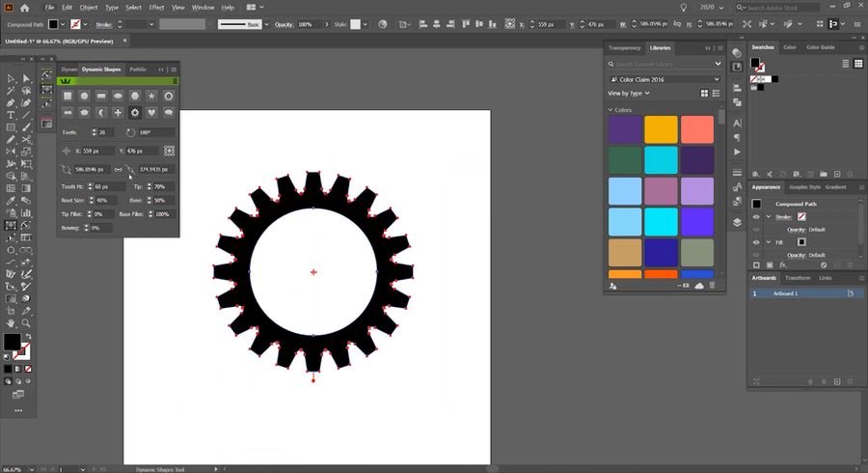Select the Direct Selection arrow tool
The height and width of the screenshot is (473, 868).
(x=26, y=78)
